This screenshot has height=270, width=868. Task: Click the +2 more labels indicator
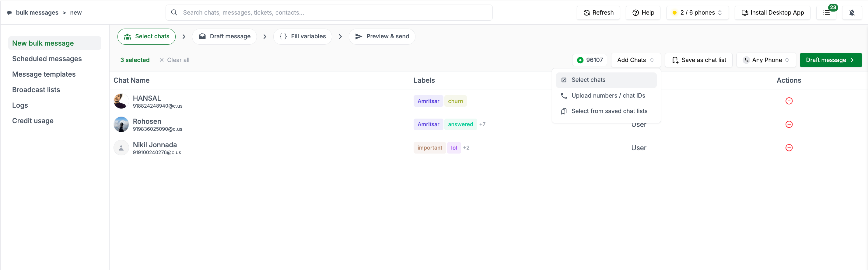click(466, 148)
